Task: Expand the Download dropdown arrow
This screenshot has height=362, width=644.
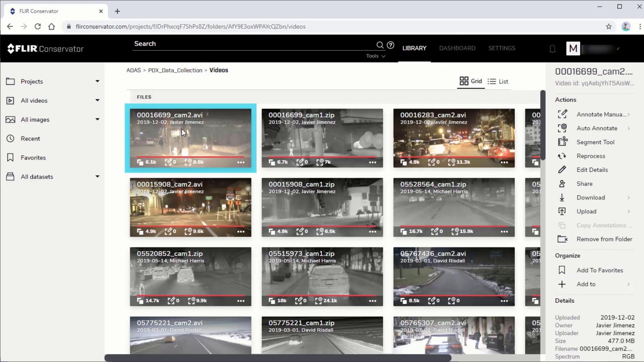Action: pyautogui.click(x=629, y=197)
